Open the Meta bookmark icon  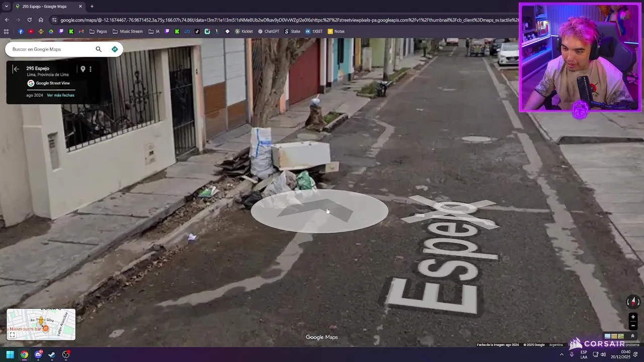pos(187,31)
